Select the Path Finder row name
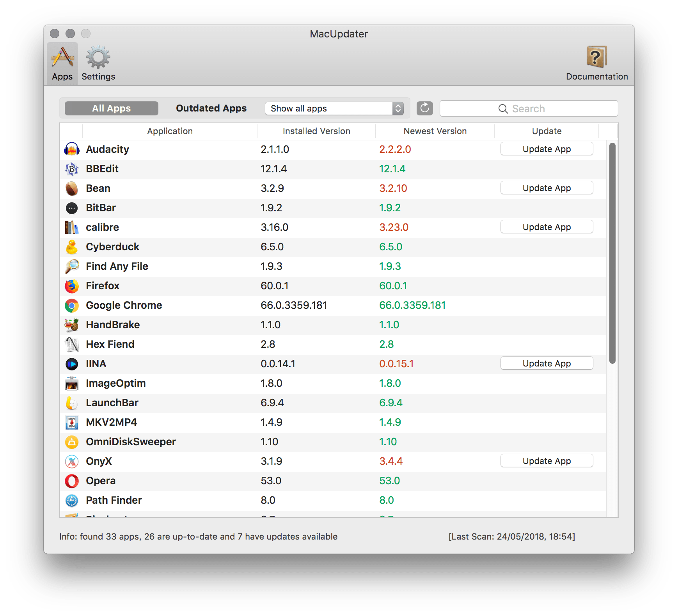 114,500
